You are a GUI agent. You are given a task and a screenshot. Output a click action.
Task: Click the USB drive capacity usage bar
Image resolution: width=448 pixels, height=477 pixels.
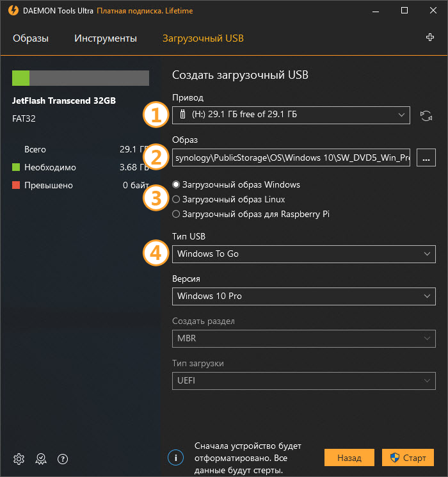point(81,78)
